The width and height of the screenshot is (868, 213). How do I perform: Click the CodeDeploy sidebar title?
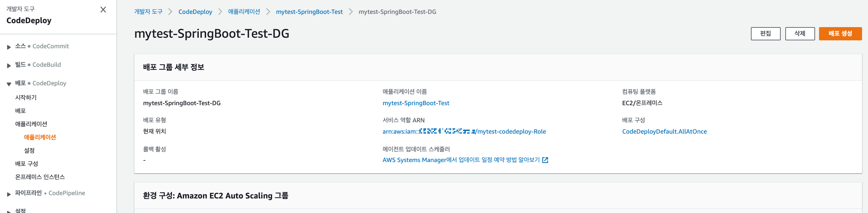click(29, 21)
